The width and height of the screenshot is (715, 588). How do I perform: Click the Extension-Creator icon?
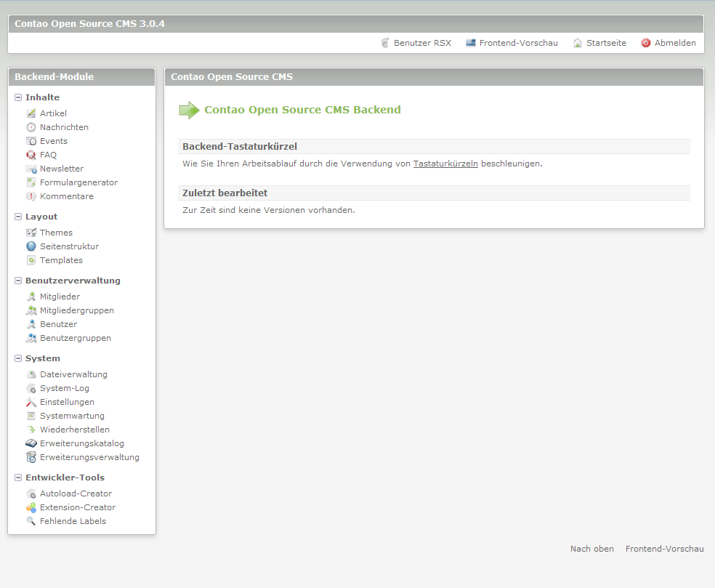click(x=31, y=507)
